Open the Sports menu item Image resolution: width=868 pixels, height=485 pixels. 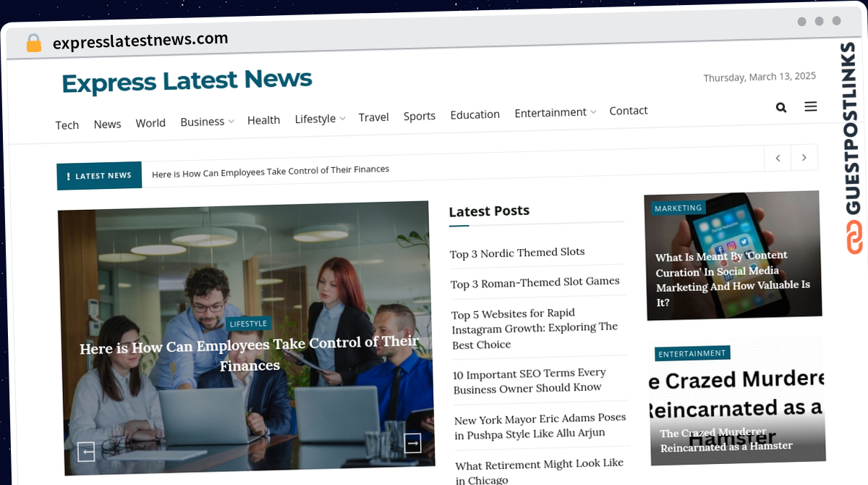(x=420, y=116)
